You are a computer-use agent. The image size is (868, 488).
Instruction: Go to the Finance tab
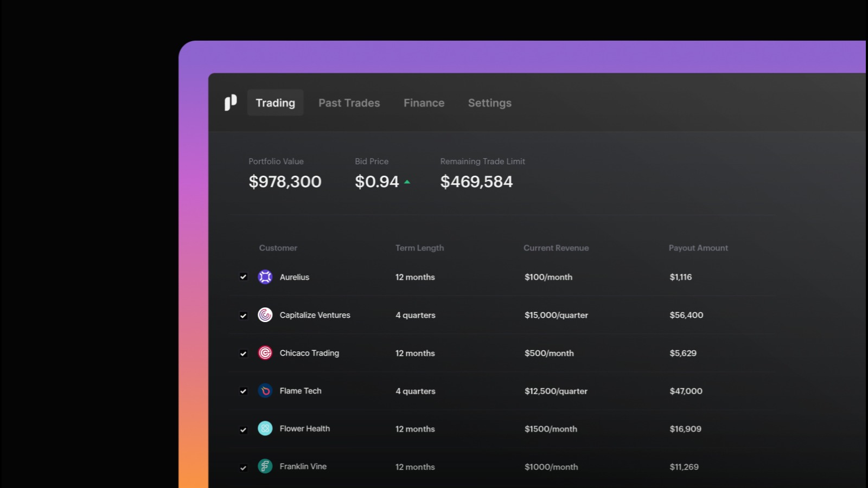click(x=424, y=103)
